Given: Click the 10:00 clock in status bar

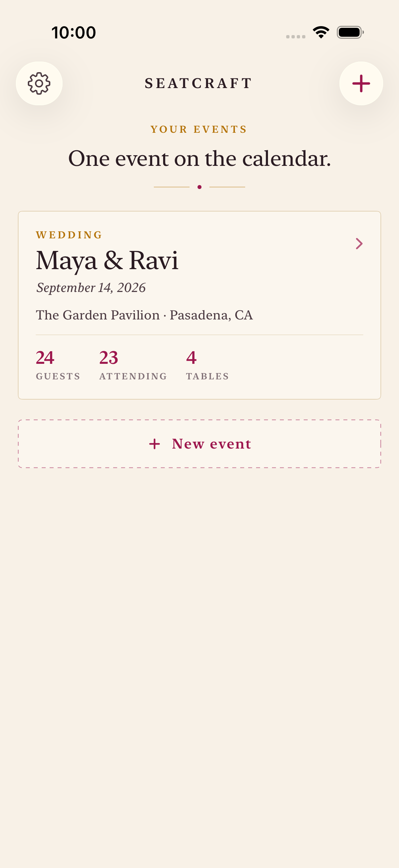Looking at the screenshot, I should [74, 32].
